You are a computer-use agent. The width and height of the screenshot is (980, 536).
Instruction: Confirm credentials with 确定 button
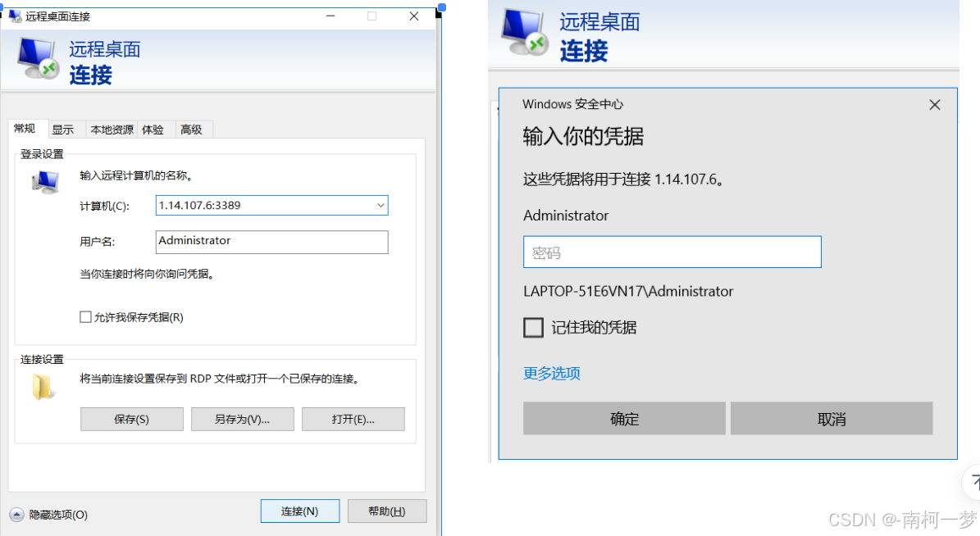(x=624, y=419)
